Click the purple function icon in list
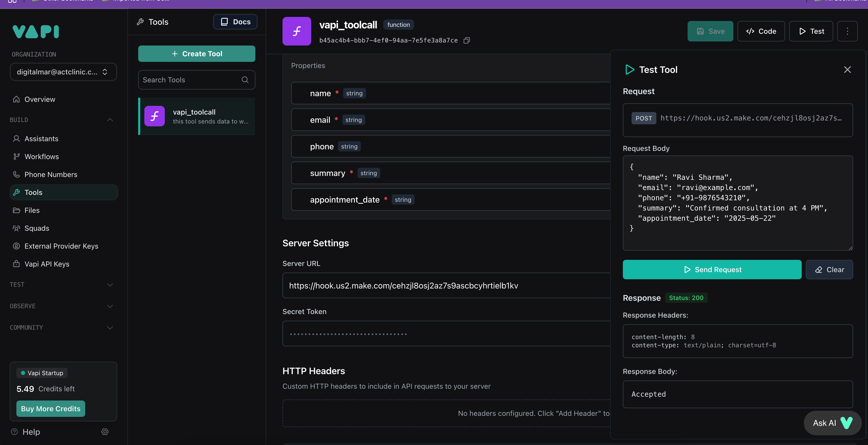The width and height of the screenshot is (868, 445). (x=155, y=116)
